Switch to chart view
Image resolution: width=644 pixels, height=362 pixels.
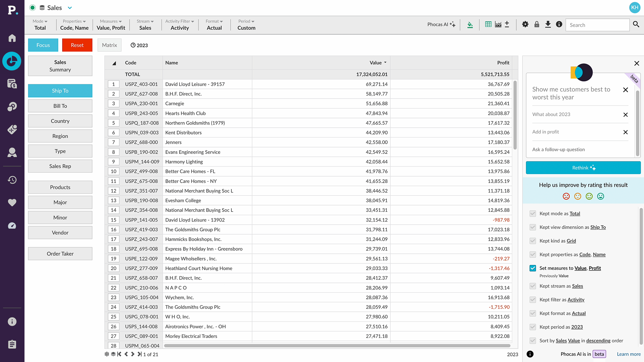[498, 24]
